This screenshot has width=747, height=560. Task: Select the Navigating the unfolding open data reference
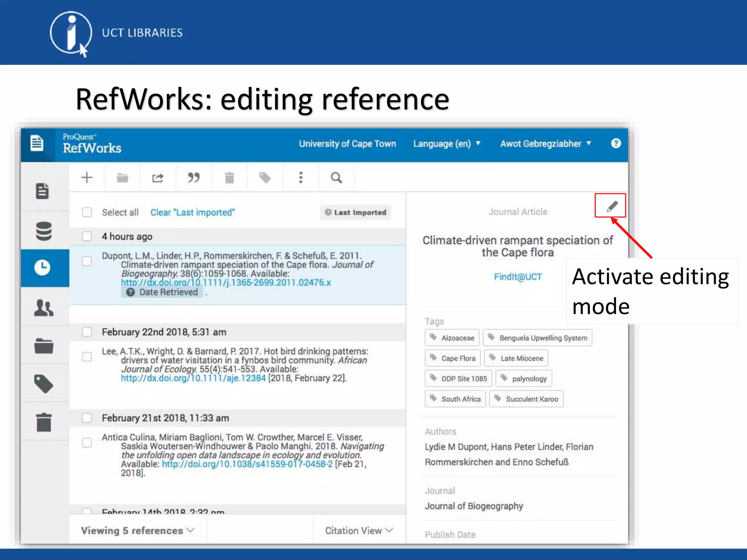click(243, 455)
